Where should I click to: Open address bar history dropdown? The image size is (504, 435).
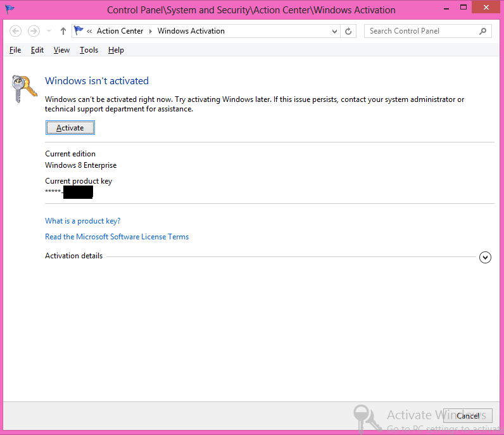click(x=334, y=31)
